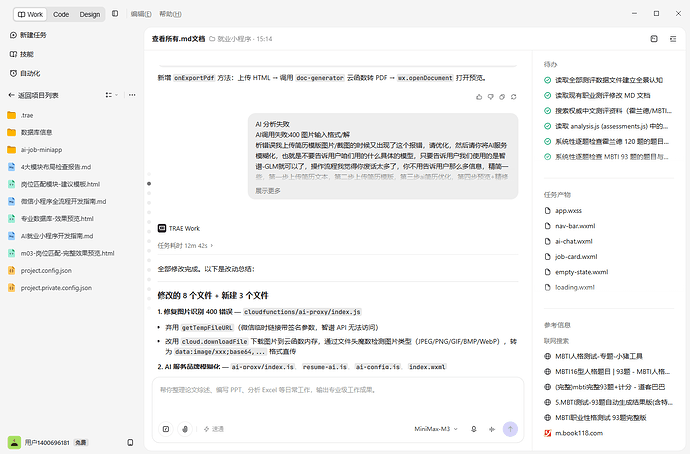Viewport: 690px width, 454px height.
Task: Start a new task via 新建任务
Action: point(28,35)
